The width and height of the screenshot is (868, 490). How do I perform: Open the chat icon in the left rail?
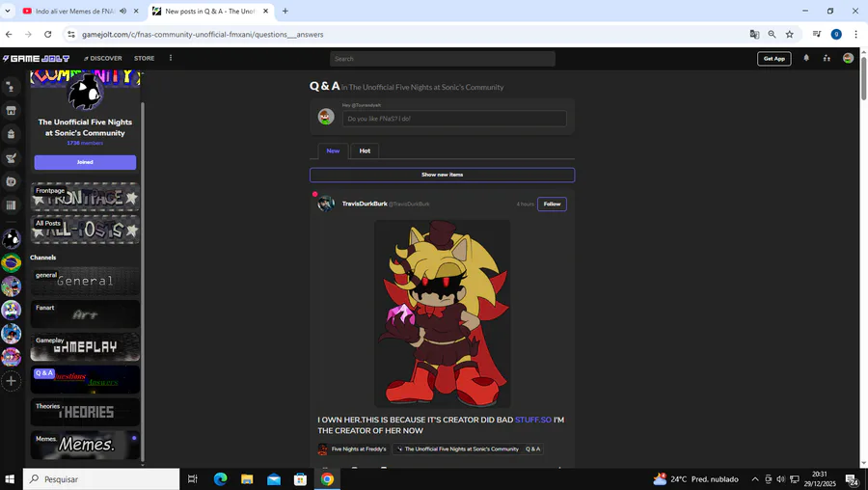(11, 181)
